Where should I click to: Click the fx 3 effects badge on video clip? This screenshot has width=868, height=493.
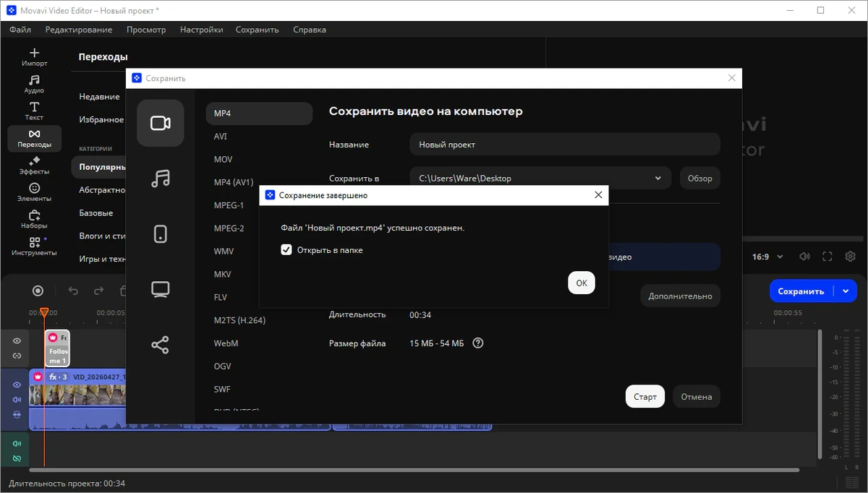[x=57, y=377]
